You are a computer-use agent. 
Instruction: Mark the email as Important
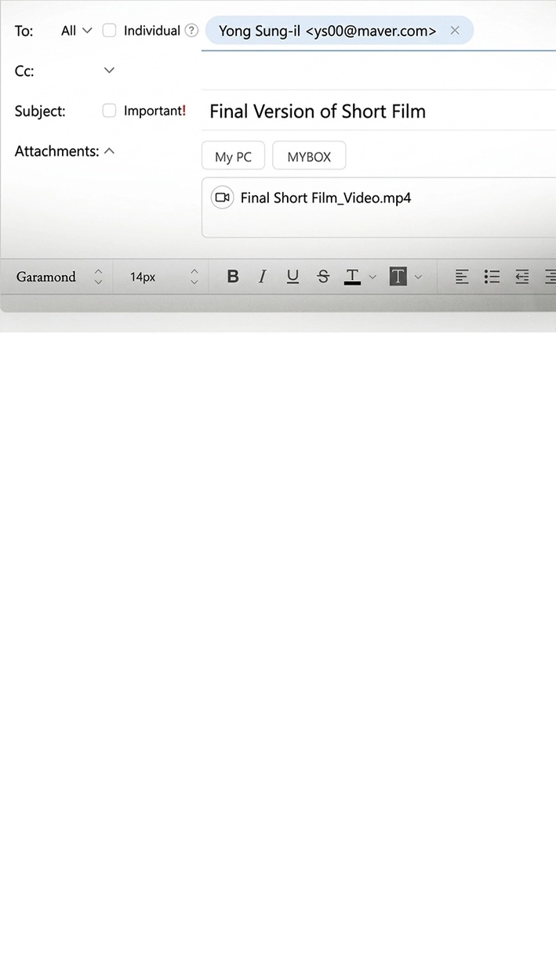[x=109, y=111]
